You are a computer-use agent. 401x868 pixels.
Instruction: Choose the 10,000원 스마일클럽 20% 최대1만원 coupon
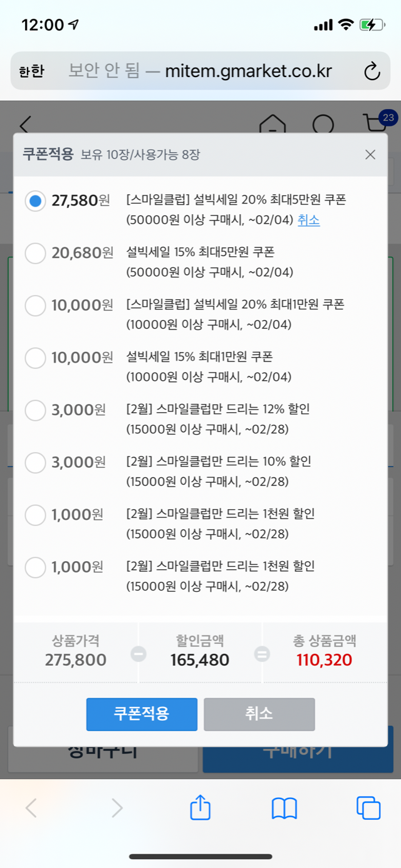pyautogui.click(x=36, y=306)
